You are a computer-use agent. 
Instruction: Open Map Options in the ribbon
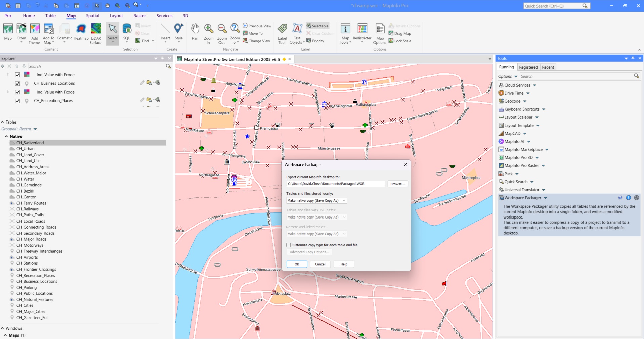380,34
